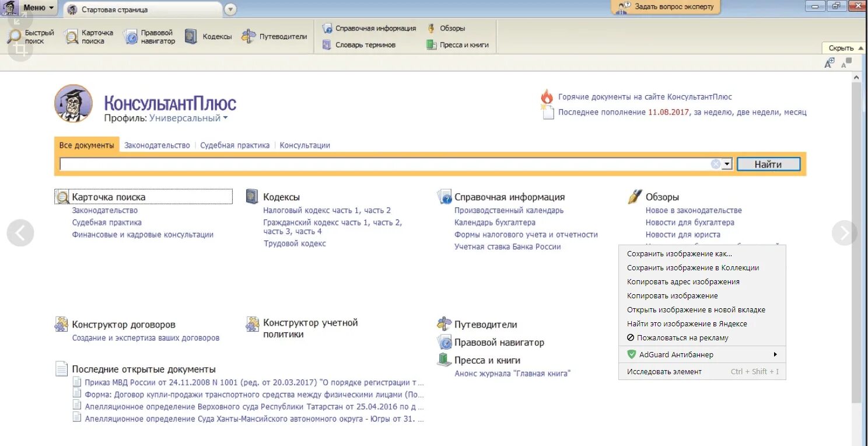
Task: Open Учетная ставка Банка России link
Action: pos(508,247)
